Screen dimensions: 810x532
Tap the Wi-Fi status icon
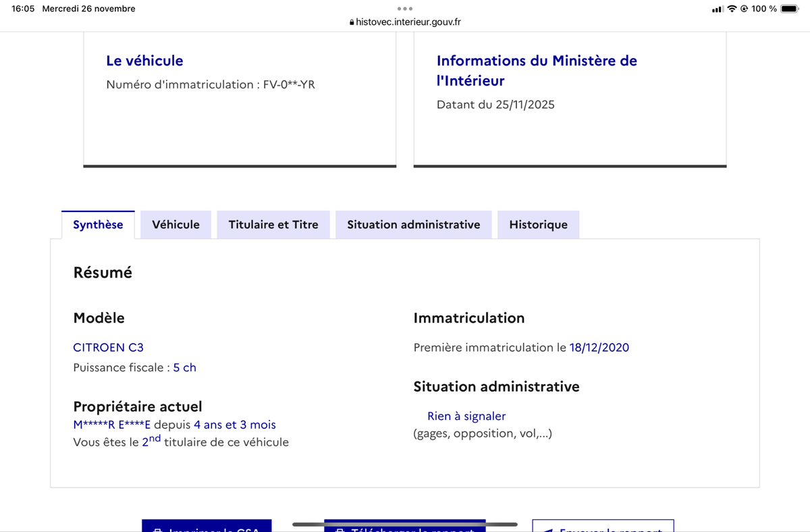pos(732,9)
